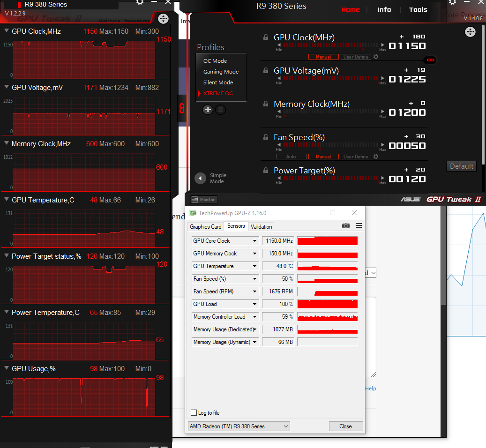This screenshot has width=486, height=448.
Task: Click the GPU Voltage slider bar
Action: point(330,78)
